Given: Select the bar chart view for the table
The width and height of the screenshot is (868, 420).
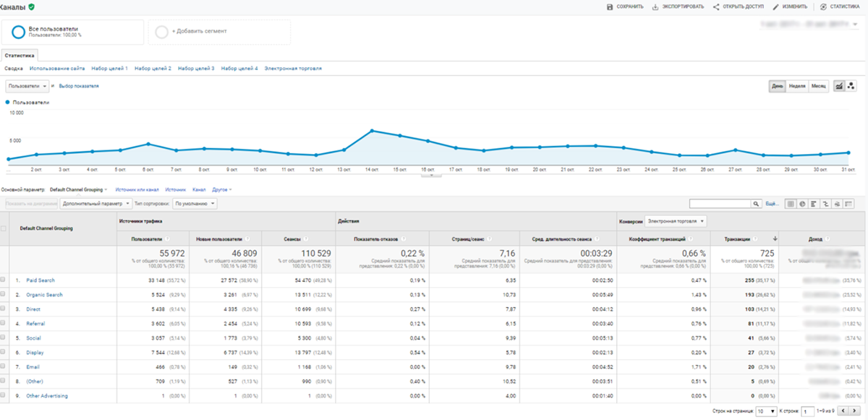Looking at the screenshot, I should click(812, 204).
